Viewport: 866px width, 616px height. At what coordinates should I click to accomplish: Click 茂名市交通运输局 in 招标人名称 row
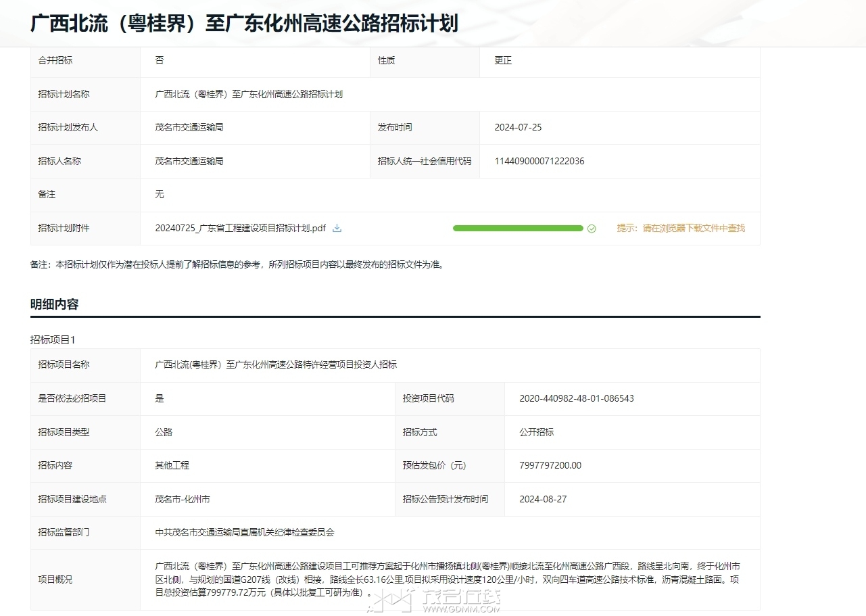coord(189,161)
